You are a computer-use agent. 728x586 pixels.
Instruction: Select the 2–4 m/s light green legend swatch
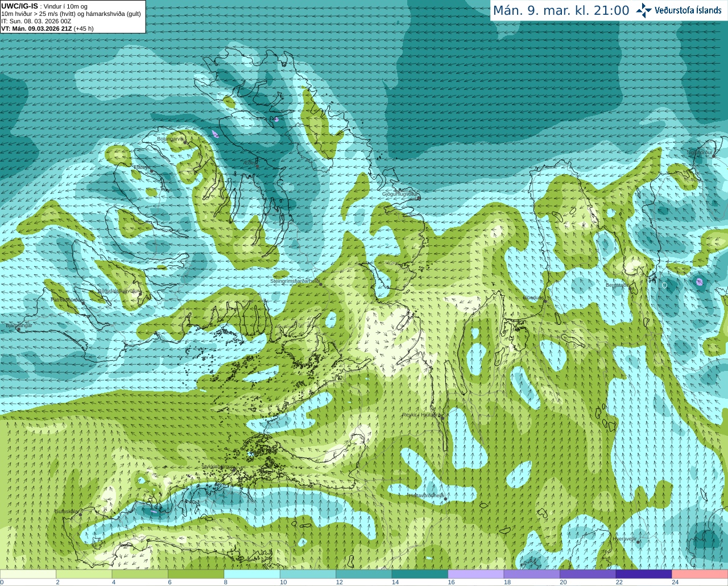point(84,574)
